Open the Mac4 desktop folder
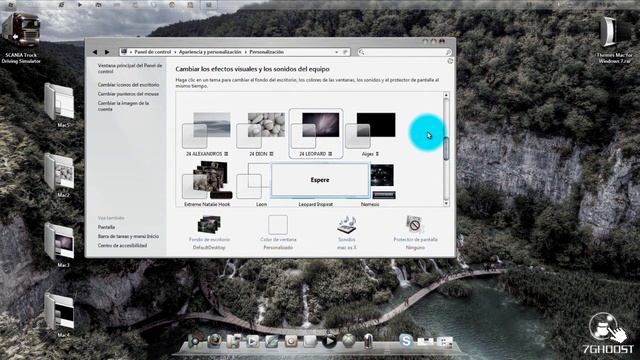 60,315
